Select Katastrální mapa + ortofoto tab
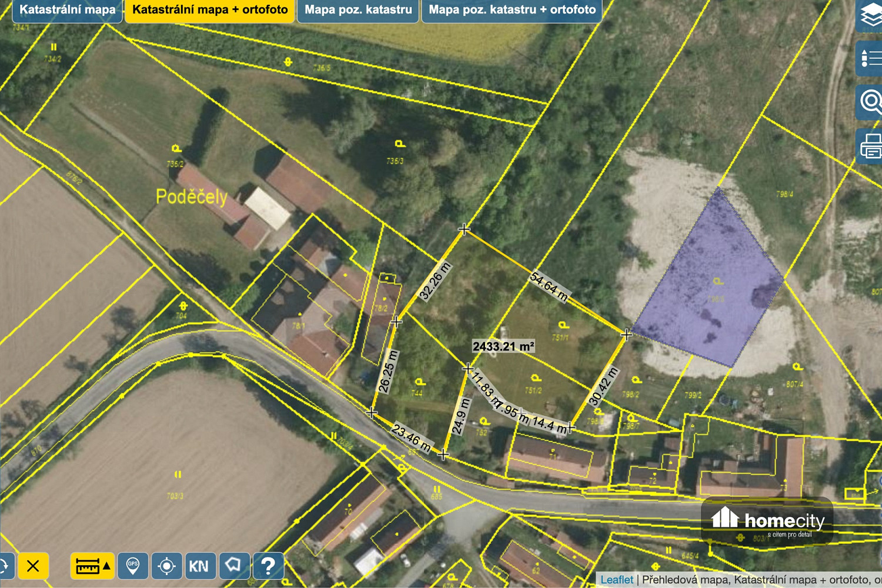The width and height of the screenshot is (882, 588). tap(210, 10)
